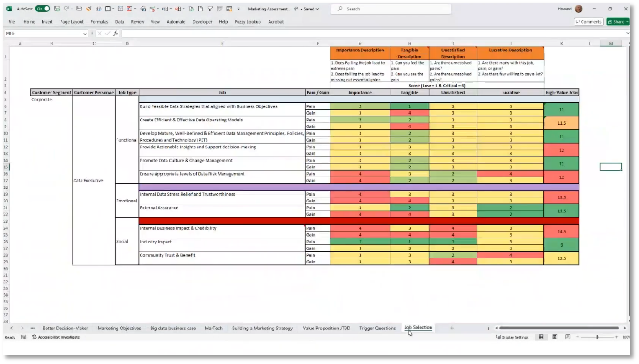The width and height of the screenshot is (639, 364).
Task: Open the Fuzzy Lookup tab
Action: [247, 22]
